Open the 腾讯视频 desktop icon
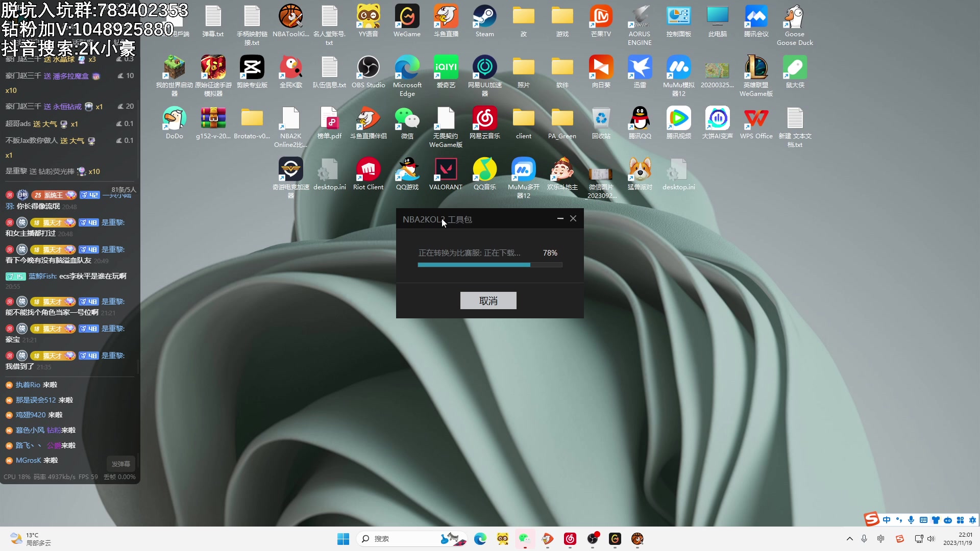Screen dimensions: 980x551 click(x=678, y=123)
